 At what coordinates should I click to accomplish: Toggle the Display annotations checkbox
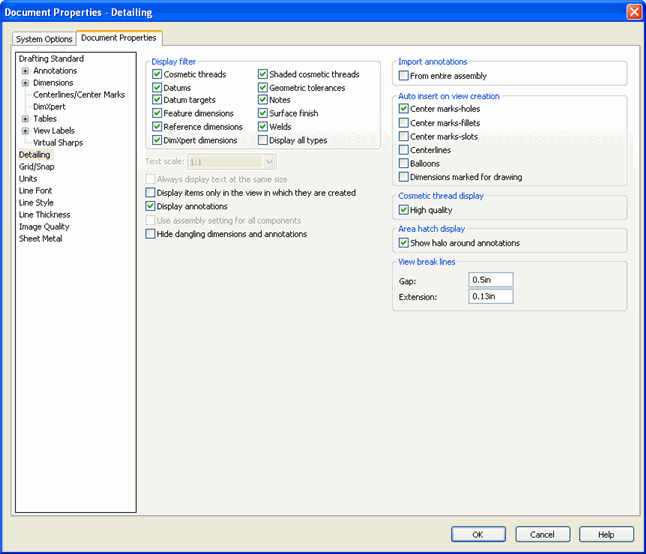click(x=150, y=206)
